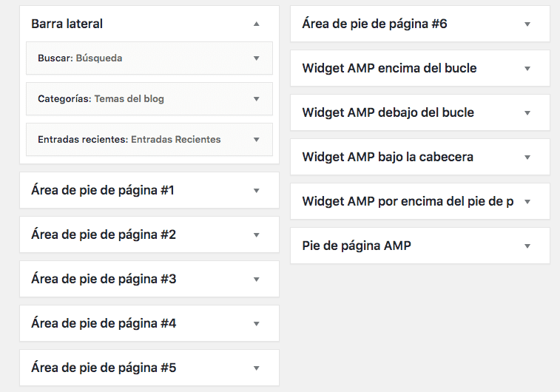
Task: Expand Área de pie de página #3 arrow
Action: tap(257, 279)
